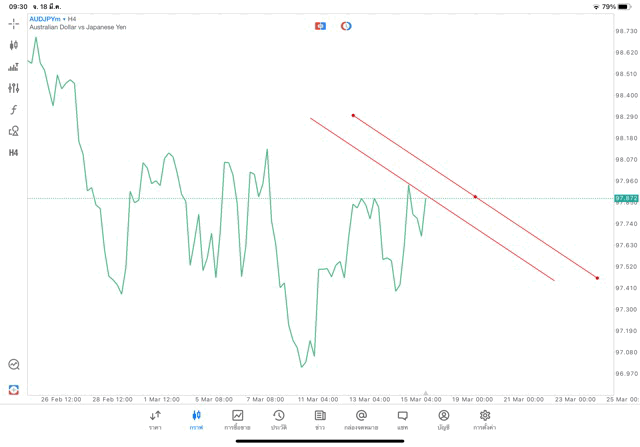
Task: Open the กล่องจดหมาย mailbox tab
Action: [x=361, y=419]
